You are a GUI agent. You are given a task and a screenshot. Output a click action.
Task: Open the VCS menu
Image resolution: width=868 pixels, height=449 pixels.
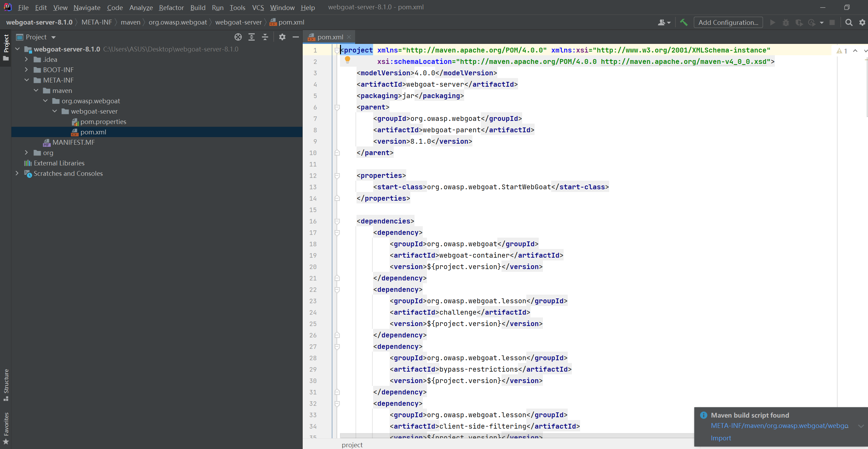258,7
